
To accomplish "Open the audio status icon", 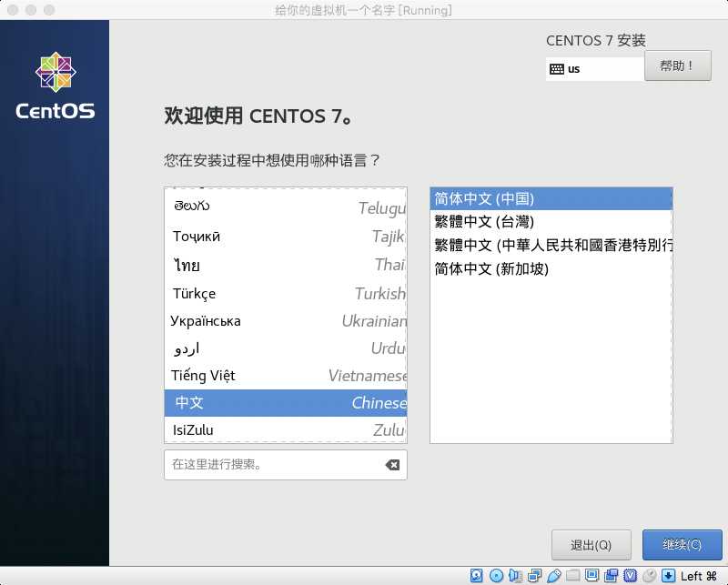I will point(515,576).
